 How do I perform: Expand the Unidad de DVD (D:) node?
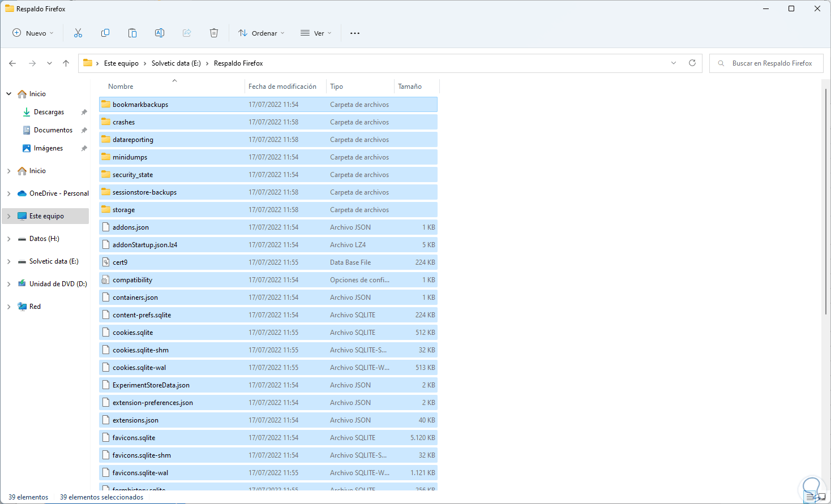[x=9, y=284]
